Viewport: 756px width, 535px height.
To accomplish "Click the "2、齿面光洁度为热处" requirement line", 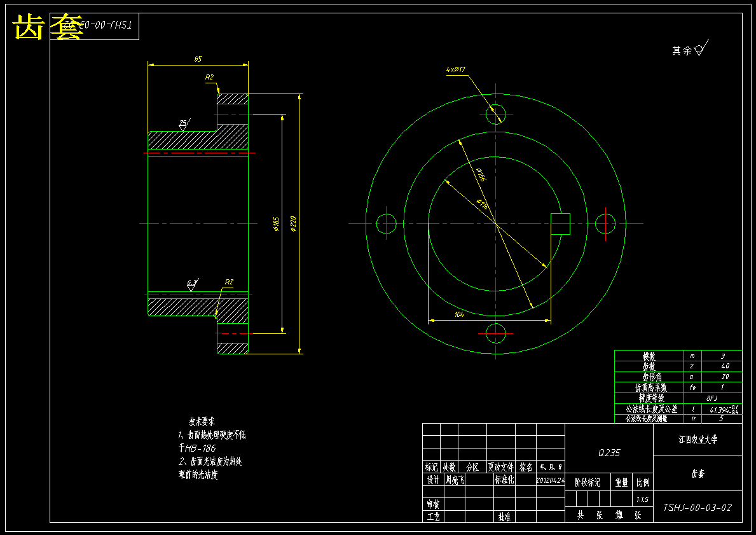I will click(x=210, y=462).
